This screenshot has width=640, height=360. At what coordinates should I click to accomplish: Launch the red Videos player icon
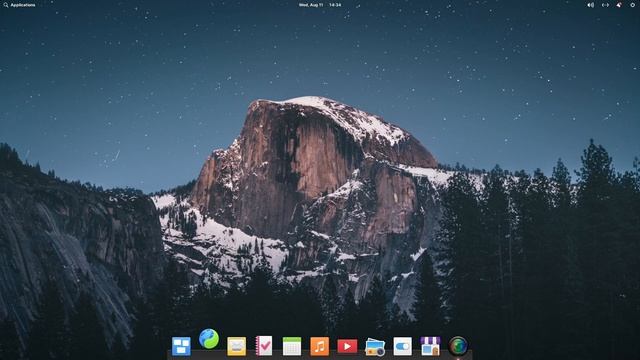(347, 347)
